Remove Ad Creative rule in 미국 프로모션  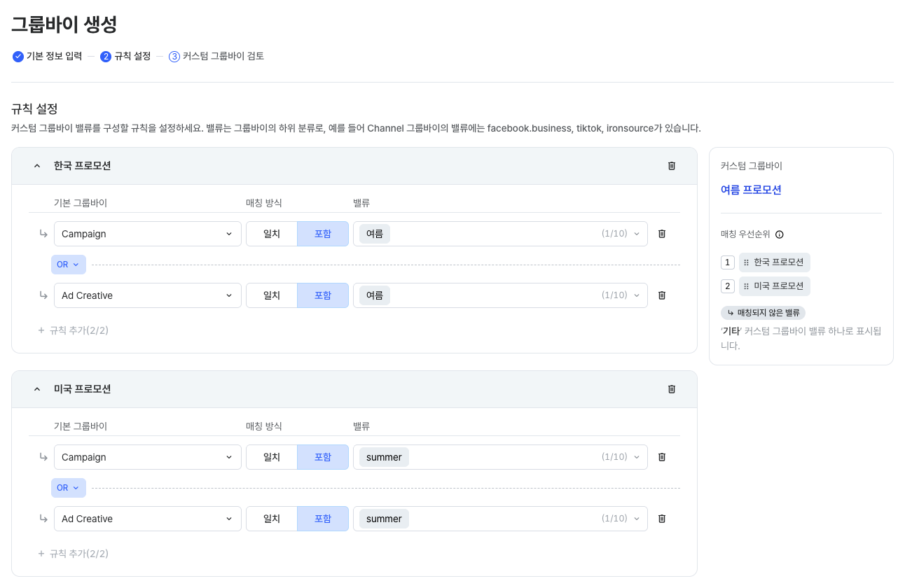662,519
